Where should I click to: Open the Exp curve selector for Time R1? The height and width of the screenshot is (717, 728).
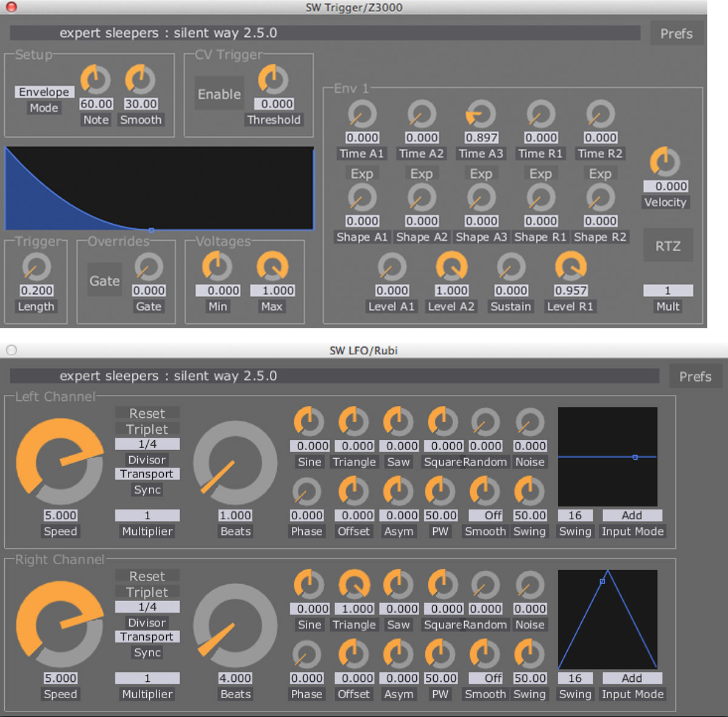pyautogui.click(x=541, y=174)
